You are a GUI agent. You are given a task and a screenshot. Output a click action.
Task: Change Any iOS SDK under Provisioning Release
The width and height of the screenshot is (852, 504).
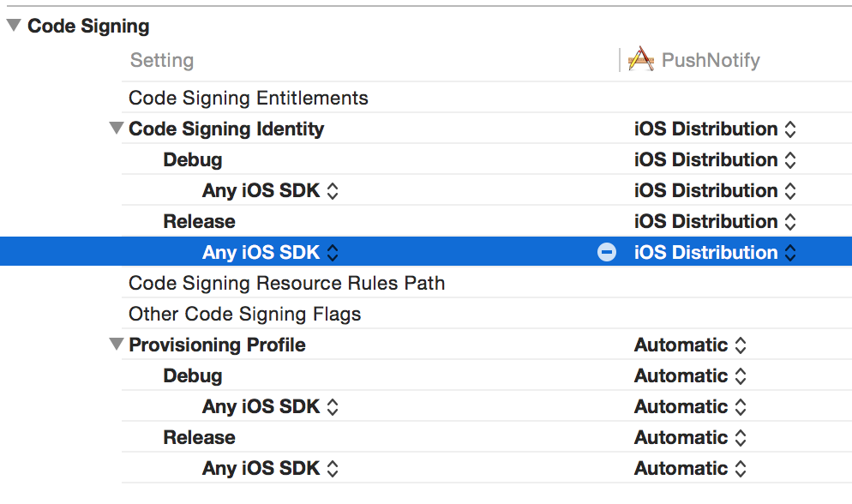coord(271,468)
